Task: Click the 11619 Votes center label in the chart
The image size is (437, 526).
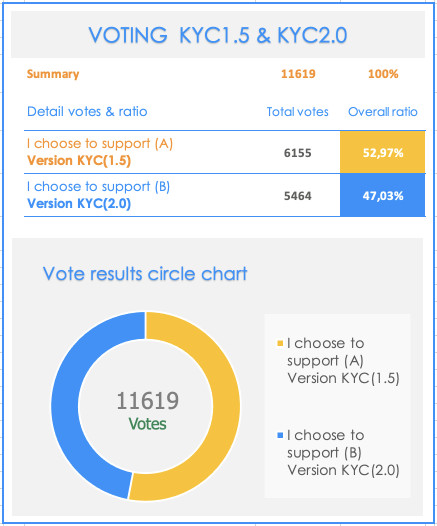Action: coord(148,411)
